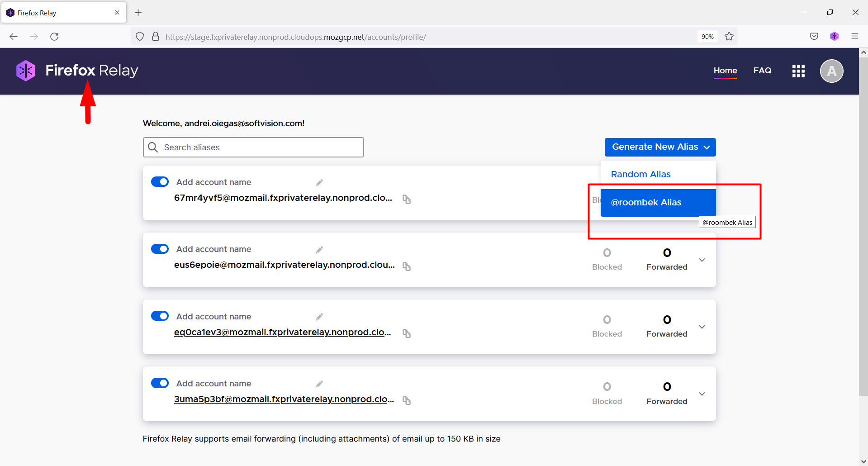This screenshot has width=868, height=466.
Task: Click the edit pencil next to eus6epoie alias
Action: coord(319,249)
